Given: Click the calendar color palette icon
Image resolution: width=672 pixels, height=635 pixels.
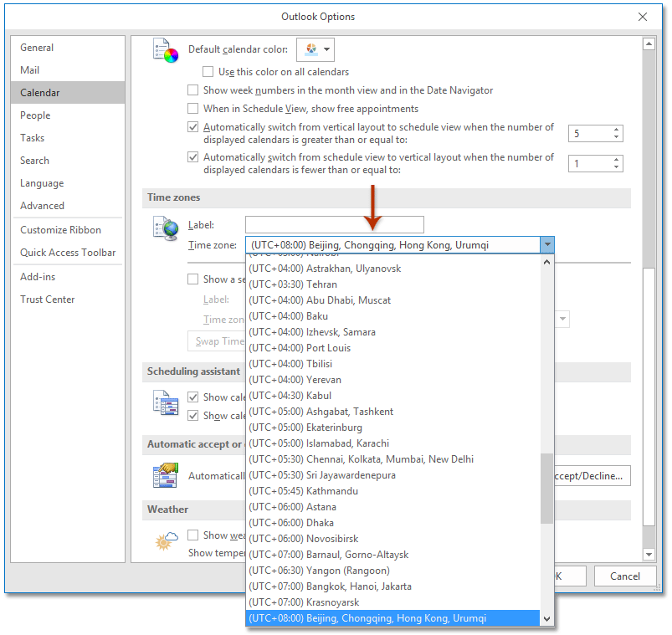Looking at the screenshot, I should click(166, 52).
